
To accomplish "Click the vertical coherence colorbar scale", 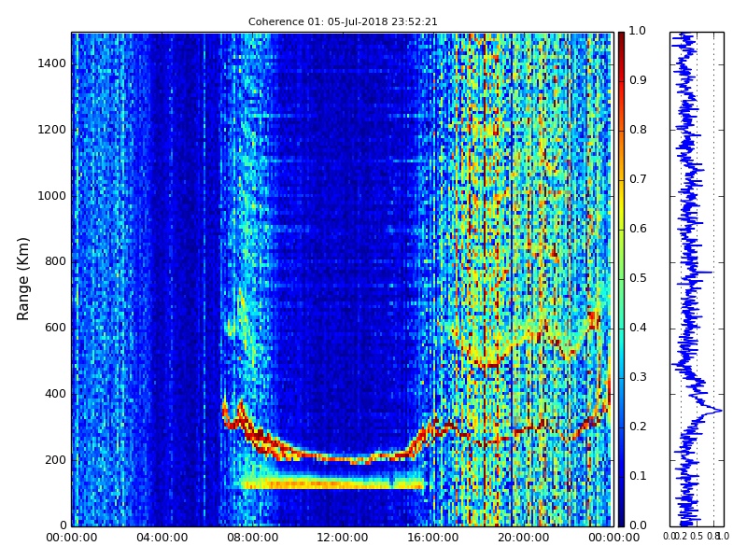I will coord(621,279).
